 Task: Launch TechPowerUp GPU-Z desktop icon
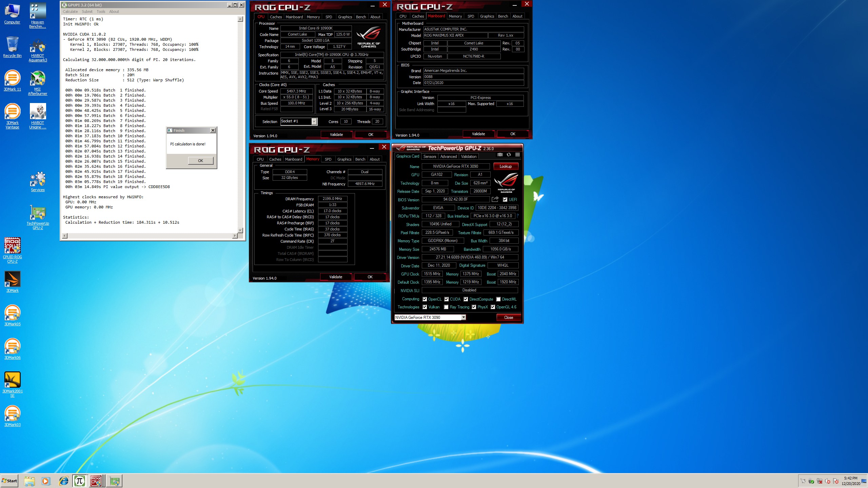click(x=38, y=217)
